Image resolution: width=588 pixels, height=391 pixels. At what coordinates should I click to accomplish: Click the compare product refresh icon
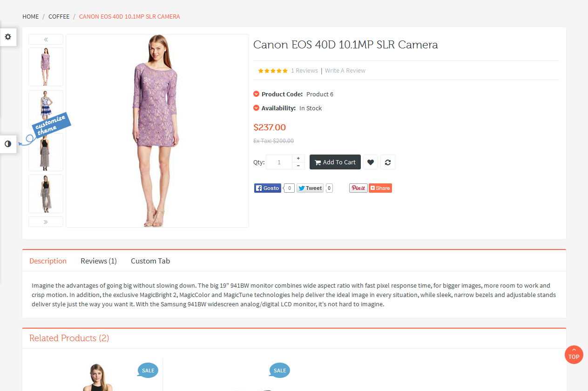(387, 162)
